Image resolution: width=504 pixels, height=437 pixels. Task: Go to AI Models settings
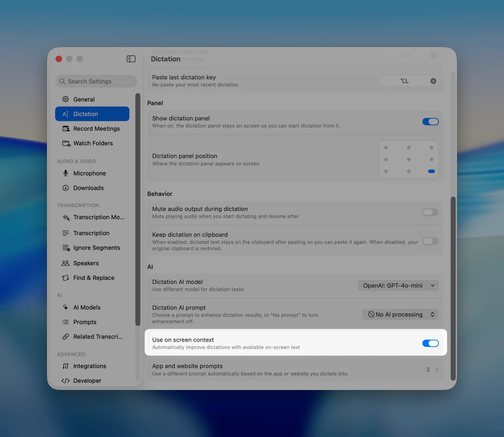pos(92,307)
